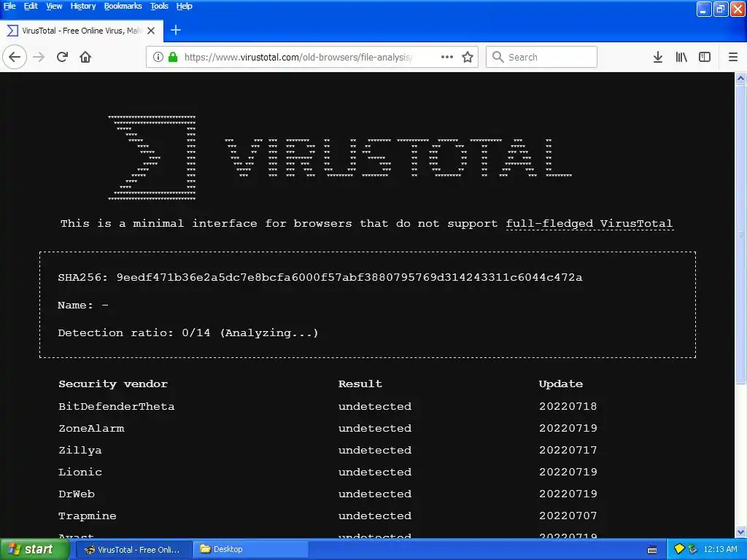Select the BitDefenderTheta vendor row
This screenshot has width=747, height=560.
coord(328,406)
